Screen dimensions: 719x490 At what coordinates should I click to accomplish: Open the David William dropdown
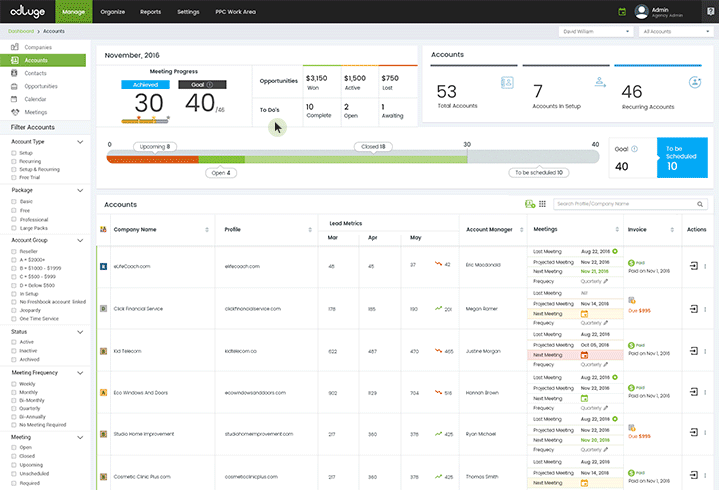pos(596,32)
